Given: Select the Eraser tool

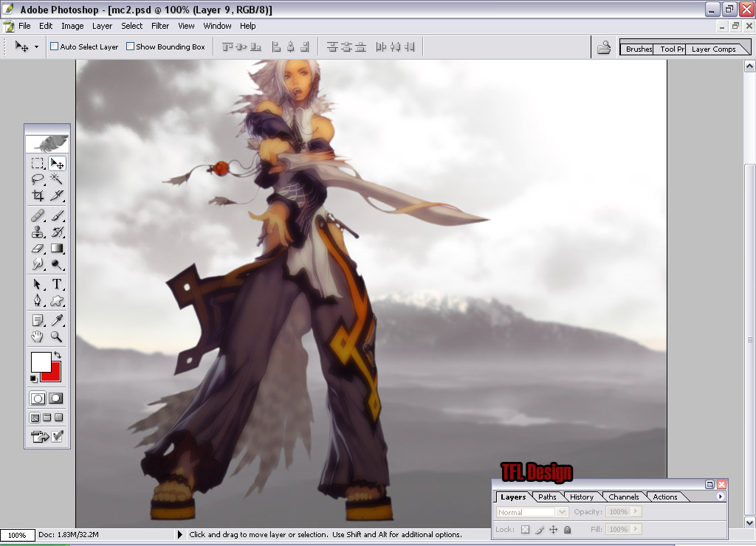Looking at the screenshot, I should 38,248.
